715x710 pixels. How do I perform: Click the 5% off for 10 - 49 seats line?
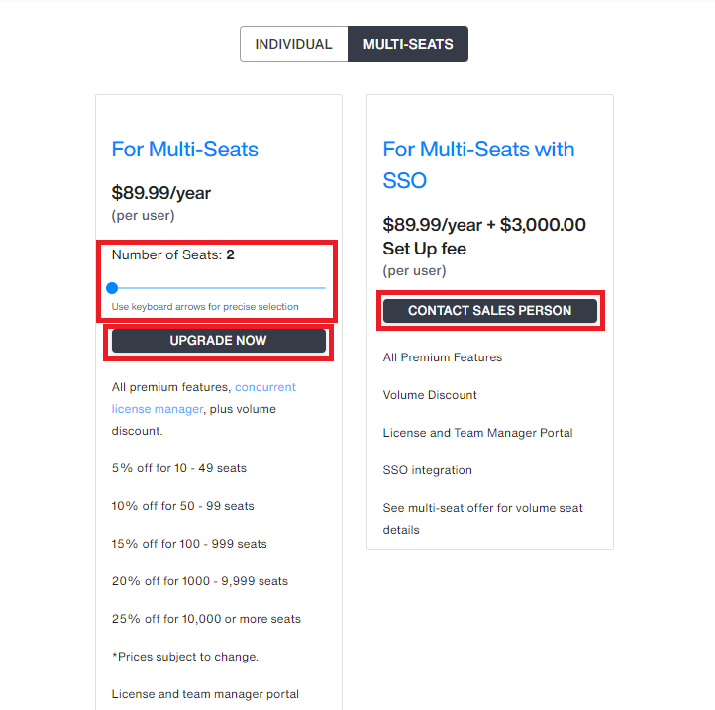[x=179, y=468]
